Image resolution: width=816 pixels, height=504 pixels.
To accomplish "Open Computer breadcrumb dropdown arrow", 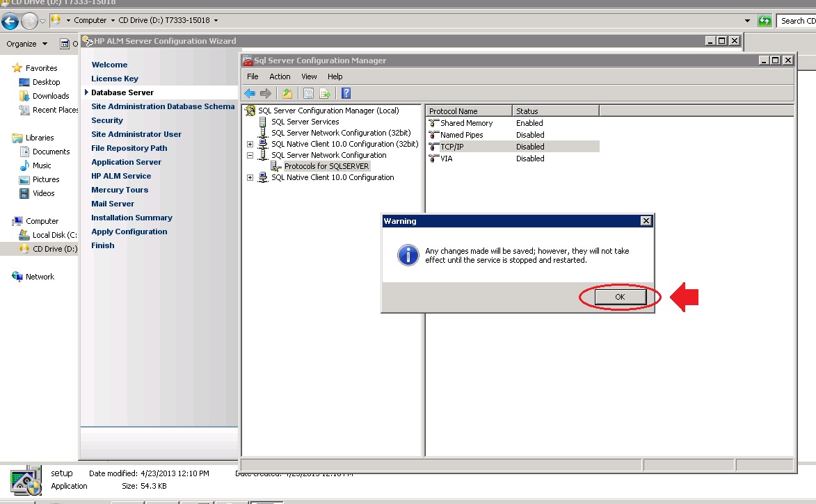I will [x=113, y=20].
